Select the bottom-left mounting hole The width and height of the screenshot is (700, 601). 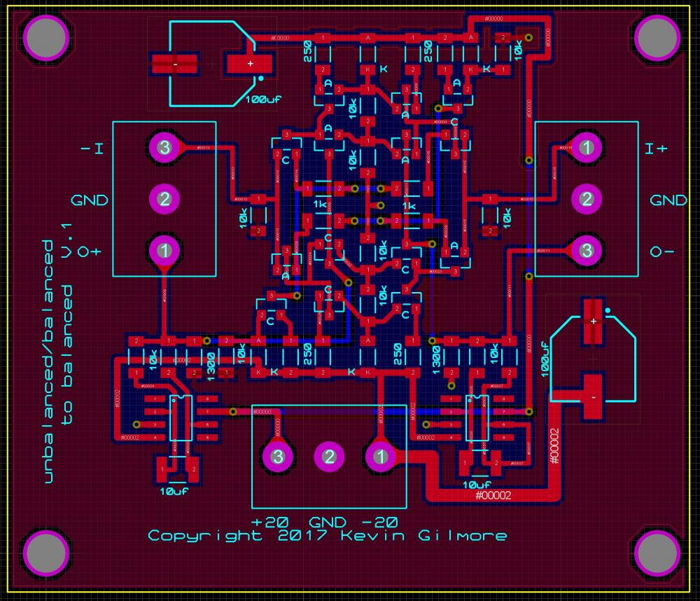coord(46,553)
